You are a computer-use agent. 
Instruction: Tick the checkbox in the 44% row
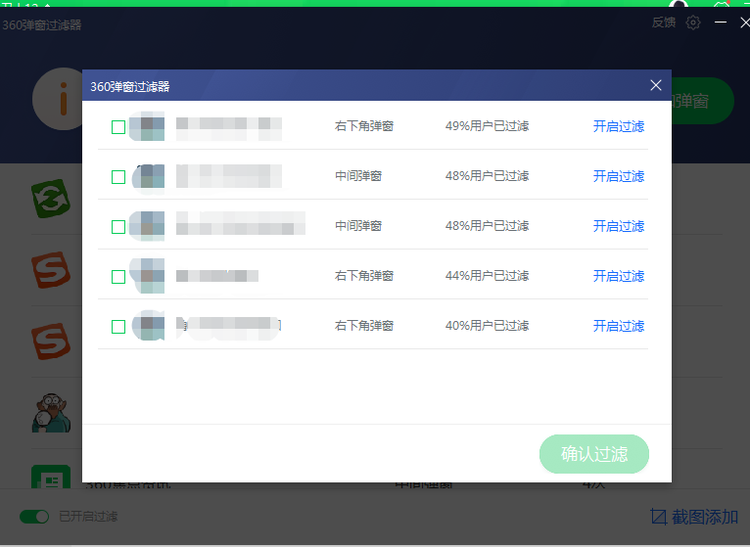coord(118,276)
